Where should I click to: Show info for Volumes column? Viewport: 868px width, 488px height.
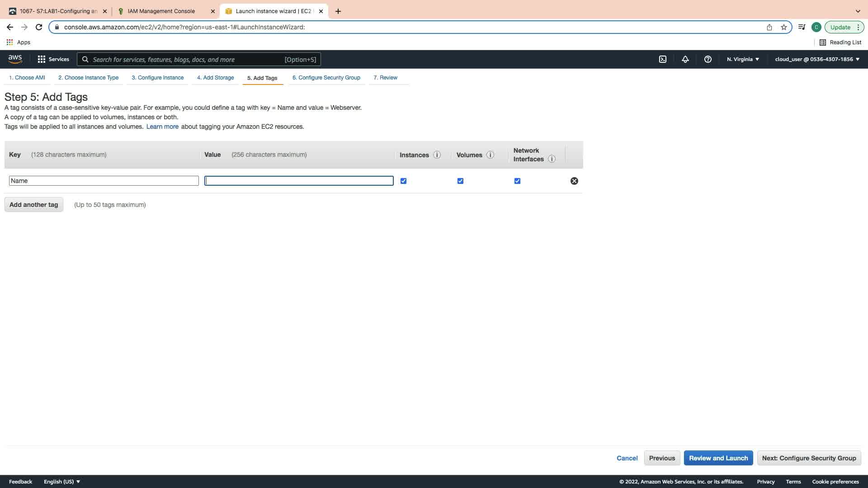click(x=490, y=155)
